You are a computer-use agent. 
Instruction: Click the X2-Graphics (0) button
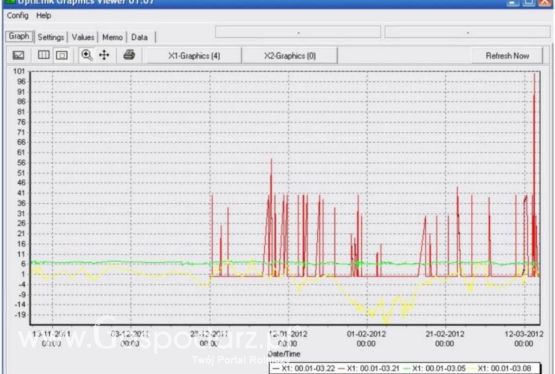click(290, 56)
